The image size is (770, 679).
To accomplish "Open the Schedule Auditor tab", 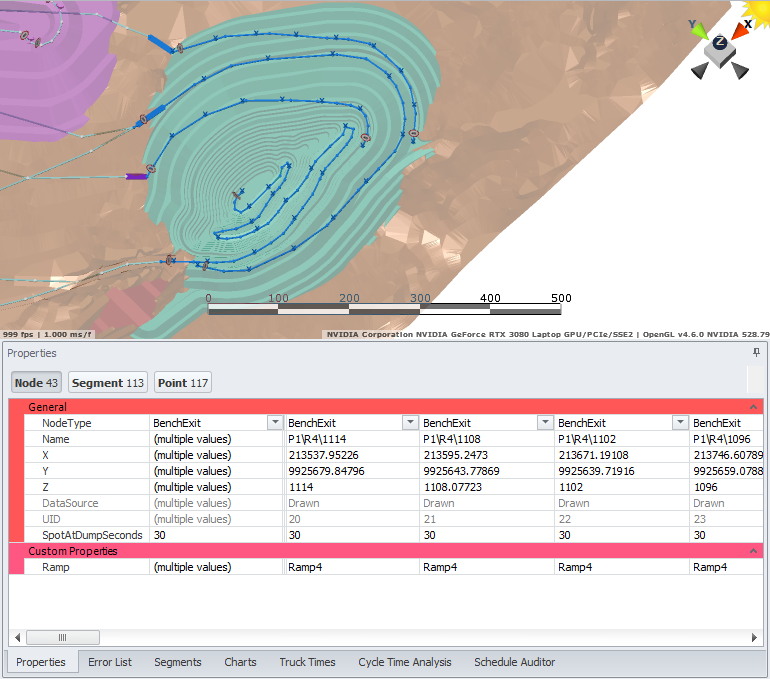I will (x=514, y=662).
